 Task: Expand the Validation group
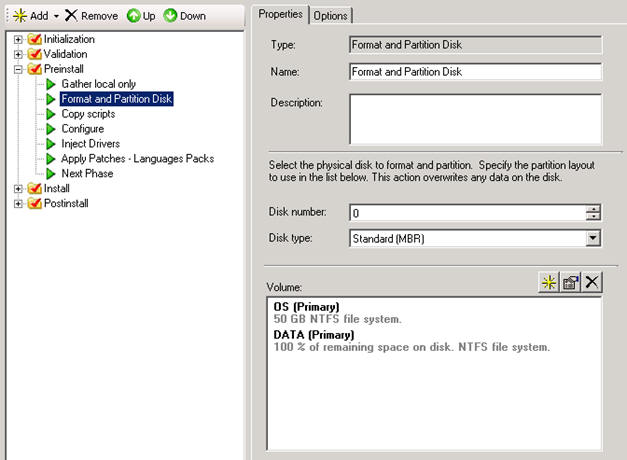tap(18, 54)
